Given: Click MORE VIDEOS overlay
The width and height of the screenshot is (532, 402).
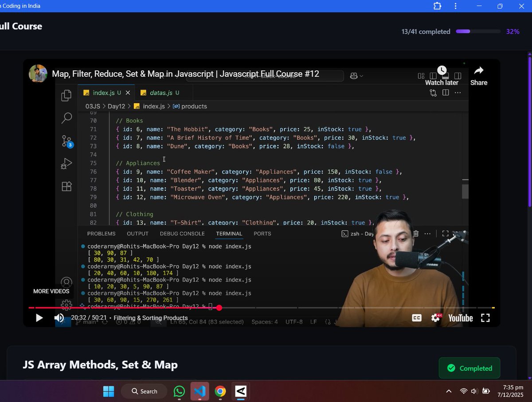Looking at the screenshot, I should tap(51, 291).
